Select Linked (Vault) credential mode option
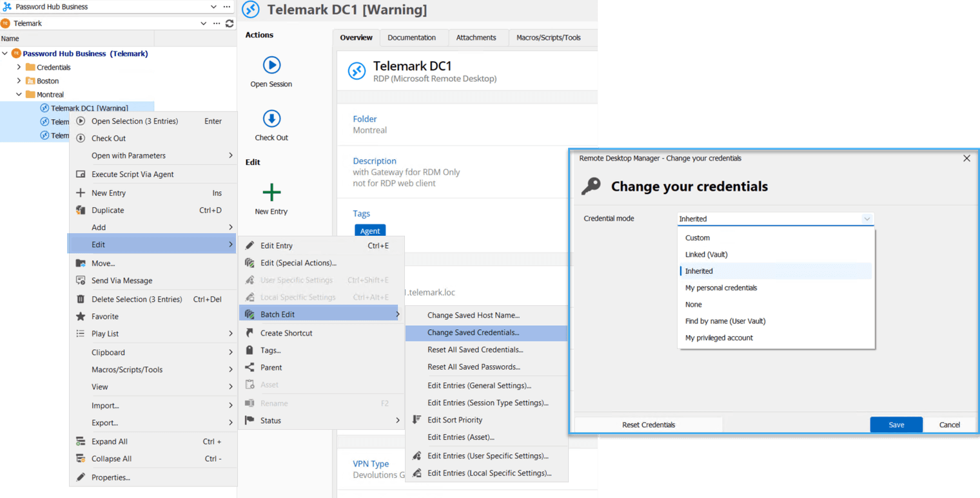Viewport: 980px width, 498px height. pos(706,254)
